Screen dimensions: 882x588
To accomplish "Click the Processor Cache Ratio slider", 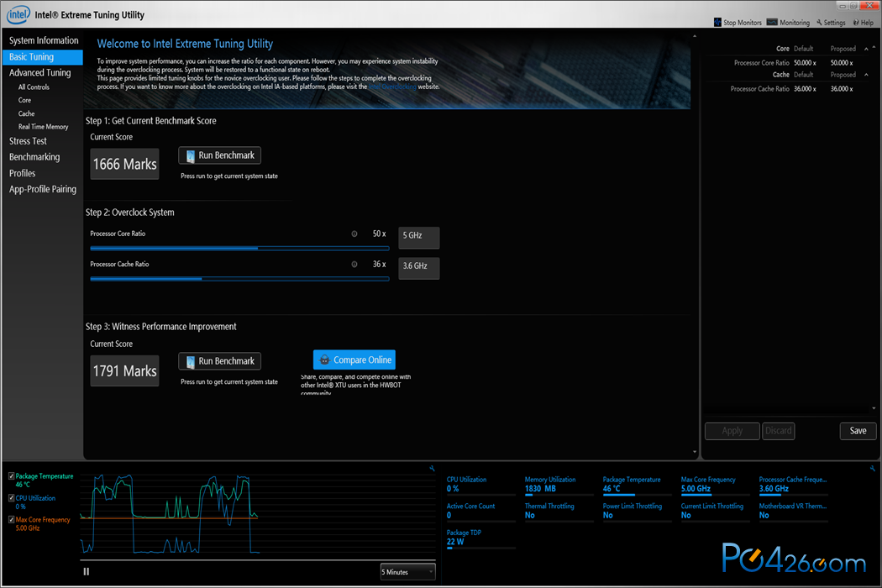I will tap(239, 279).
